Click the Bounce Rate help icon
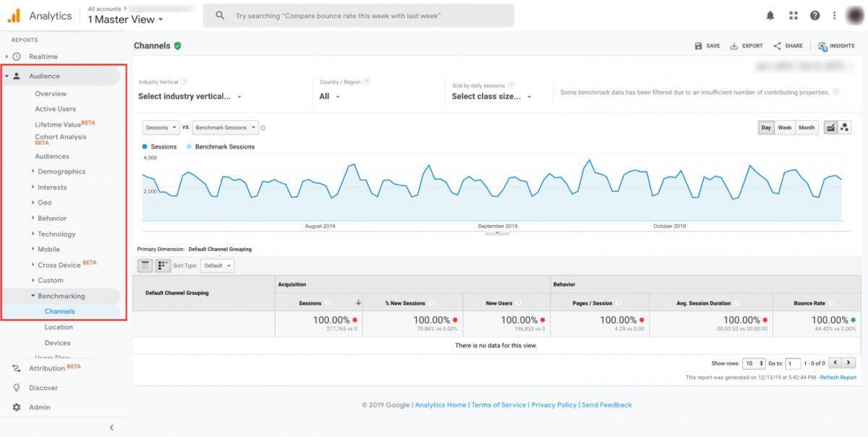Image resolution: width=868 pixels, height=437 pixels. coord(832,303)
